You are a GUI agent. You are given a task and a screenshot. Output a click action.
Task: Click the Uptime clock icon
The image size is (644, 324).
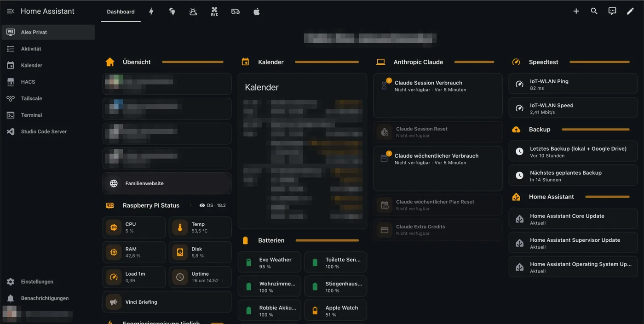coord(180,277)
